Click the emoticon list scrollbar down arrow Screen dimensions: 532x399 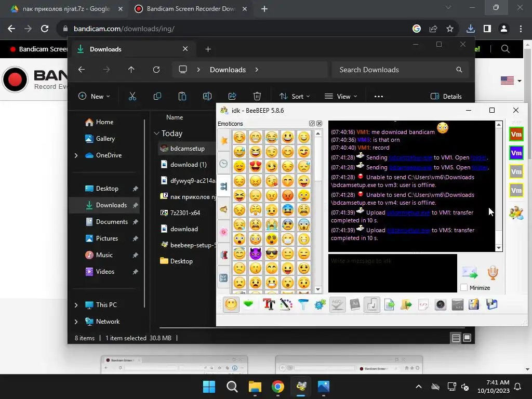click(318, 289)
